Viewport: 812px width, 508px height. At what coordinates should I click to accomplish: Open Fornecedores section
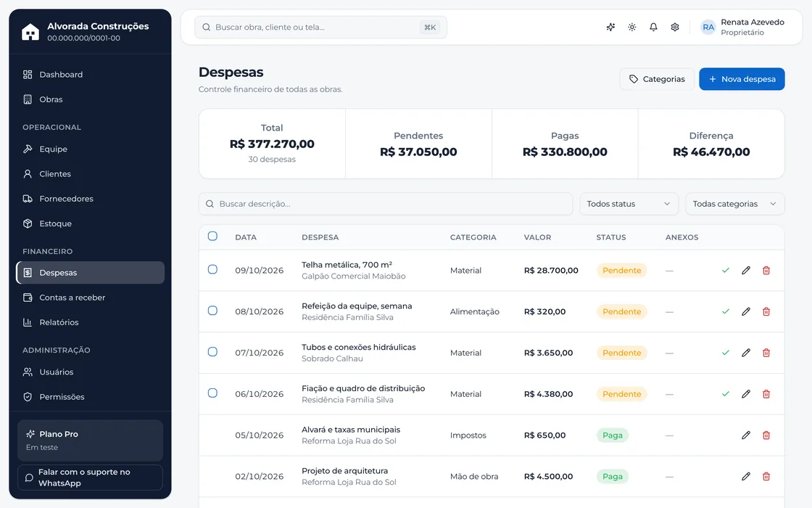90,199
